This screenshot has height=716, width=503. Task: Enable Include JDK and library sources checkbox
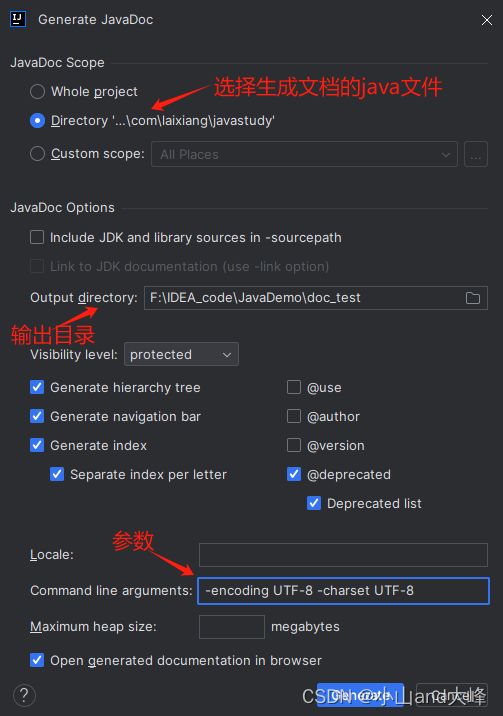click(x=37, y=237)
